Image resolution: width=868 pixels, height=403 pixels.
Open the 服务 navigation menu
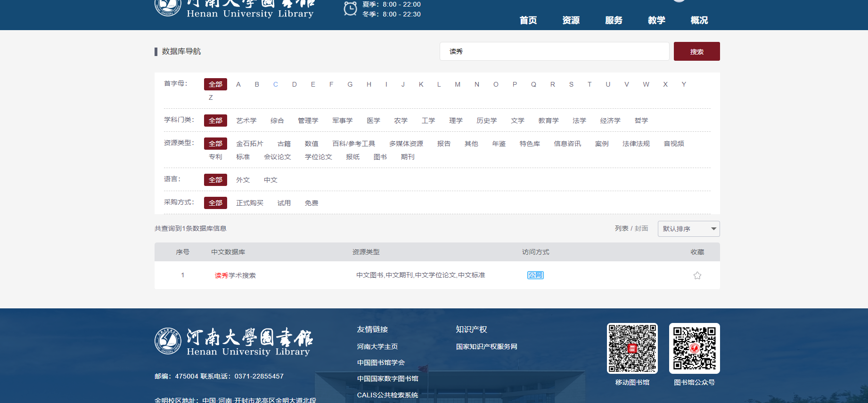(614, 20)
